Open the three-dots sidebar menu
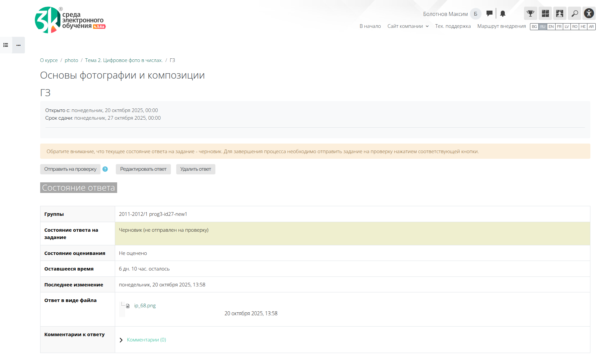The height and width of the screenshot is (364, 603). pyautogui.click(x=19, y=45)
